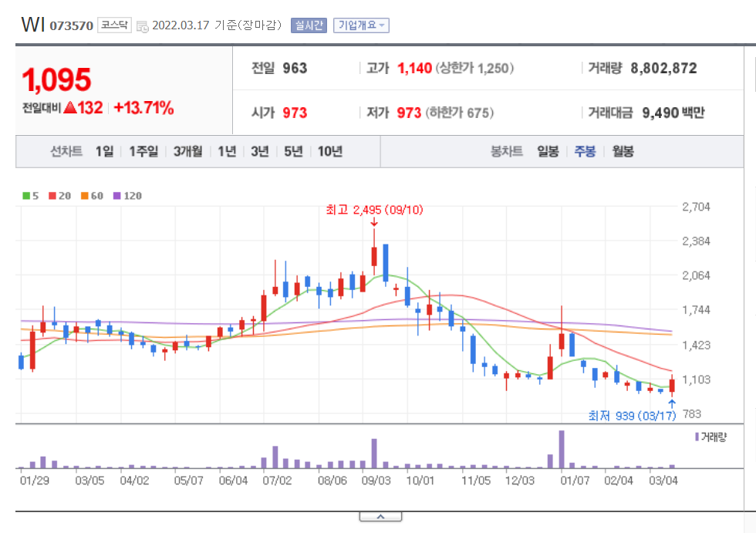Viewport: 756px width, 533px height.
Task: Click the 최고 2,495 (09/10) high marker
Action: pyautogui.click(x=374, y=210)
